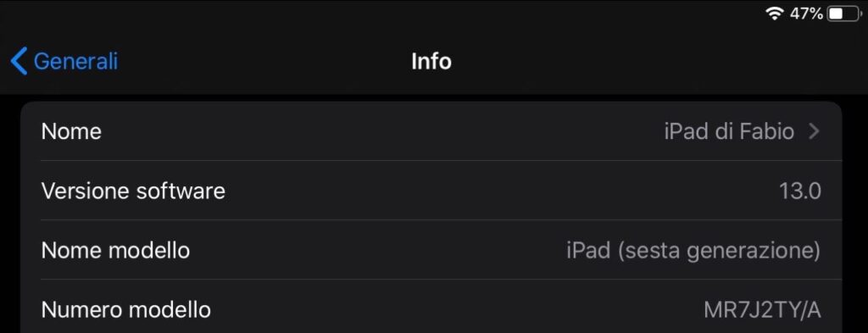868x333 pixels.
Task: Toggle the MR7J2TY/A model number value
Action: click(x=762, y=310)
